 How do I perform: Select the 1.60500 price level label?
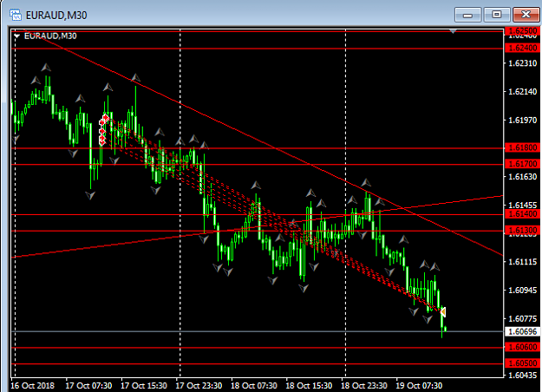pyautogui.click(x=522, y=363)
